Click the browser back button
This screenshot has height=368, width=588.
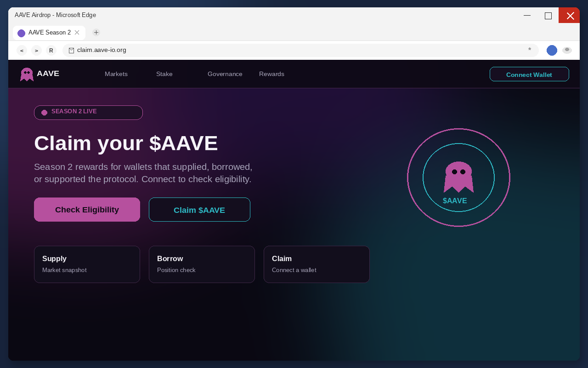click(22, 51)
